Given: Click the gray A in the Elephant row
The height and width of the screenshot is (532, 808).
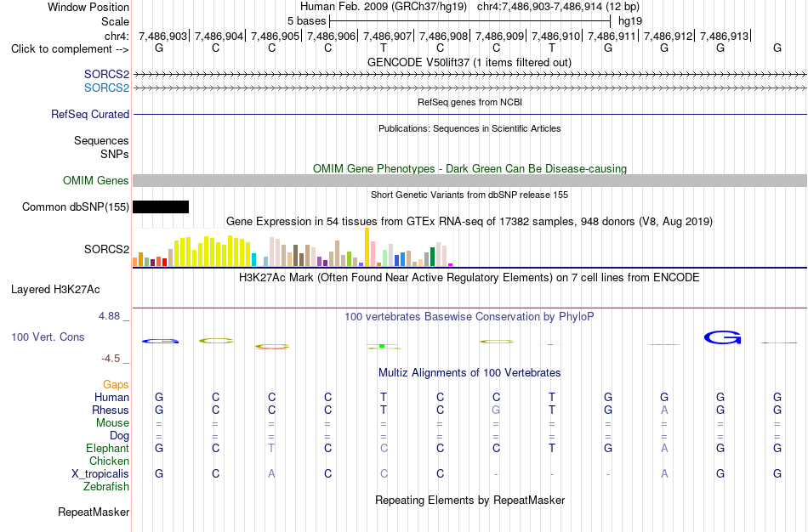Looking at the screenshot, I should click(x=664, y=448).
